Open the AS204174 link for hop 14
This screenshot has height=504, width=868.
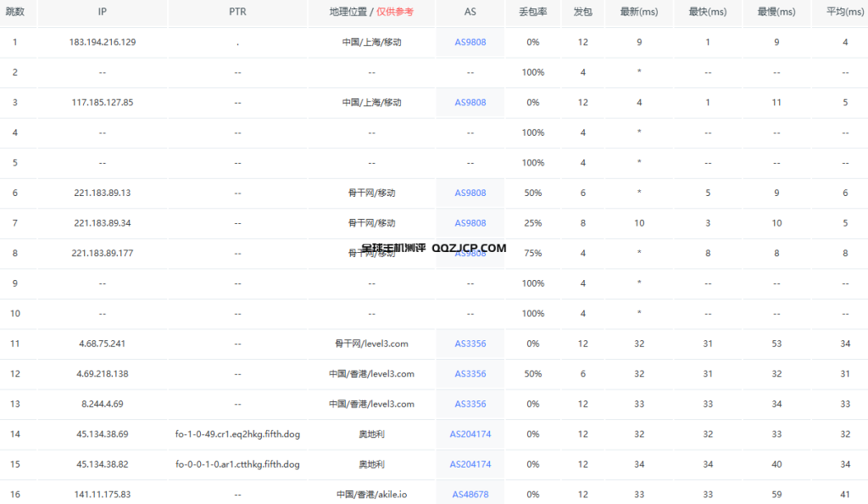pos(470,434)
